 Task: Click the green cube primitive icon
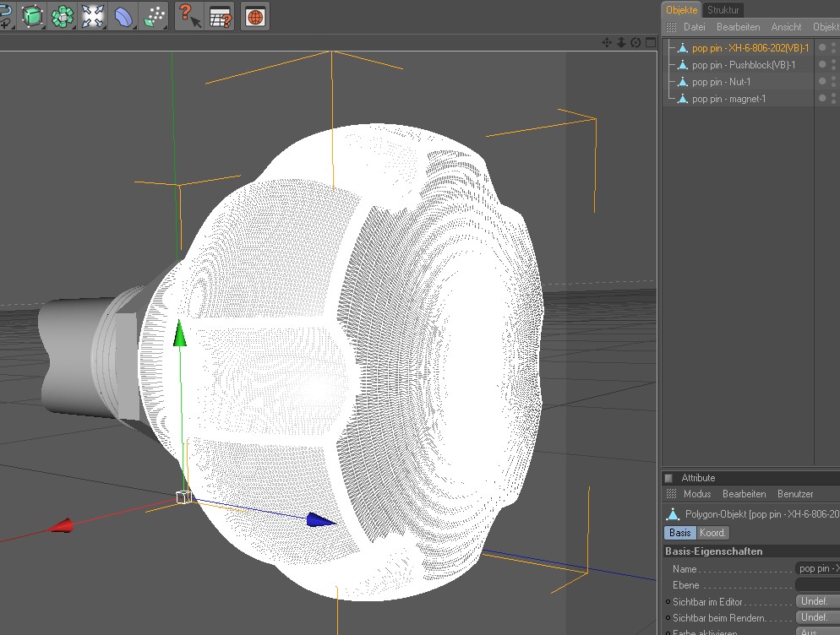(32, 16)
